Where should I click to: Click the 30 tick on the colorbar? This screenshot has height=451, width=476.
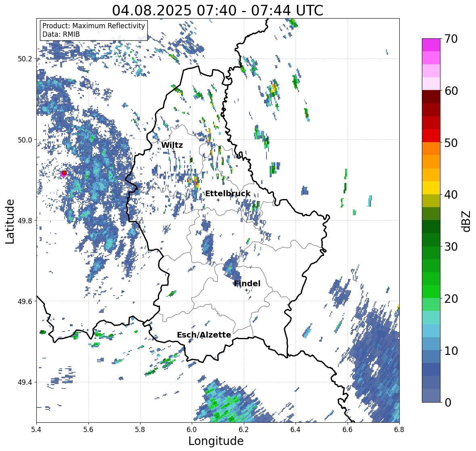click(x=451, y=247)
